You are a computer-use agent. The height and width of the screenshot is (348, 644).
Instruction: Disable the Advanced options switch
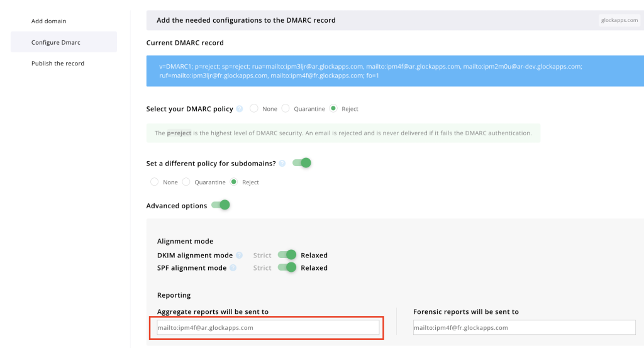[221, 205]
